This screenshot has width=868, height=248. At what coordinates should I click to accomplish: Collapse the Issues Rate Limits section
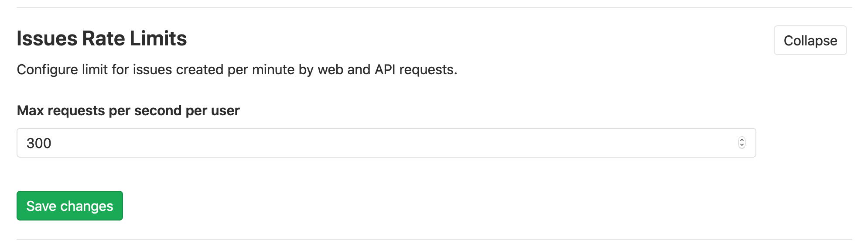pyautogui.click(x=810, y=40)
